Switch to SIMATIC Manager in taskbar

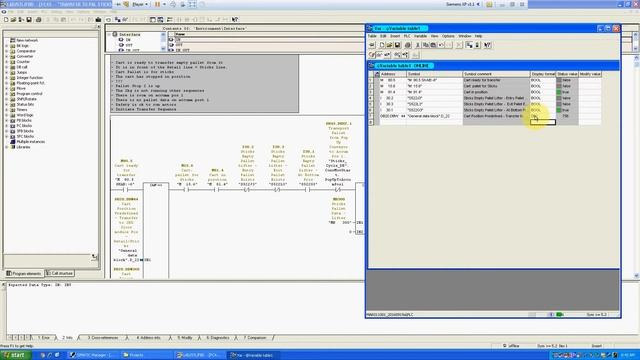93,355
